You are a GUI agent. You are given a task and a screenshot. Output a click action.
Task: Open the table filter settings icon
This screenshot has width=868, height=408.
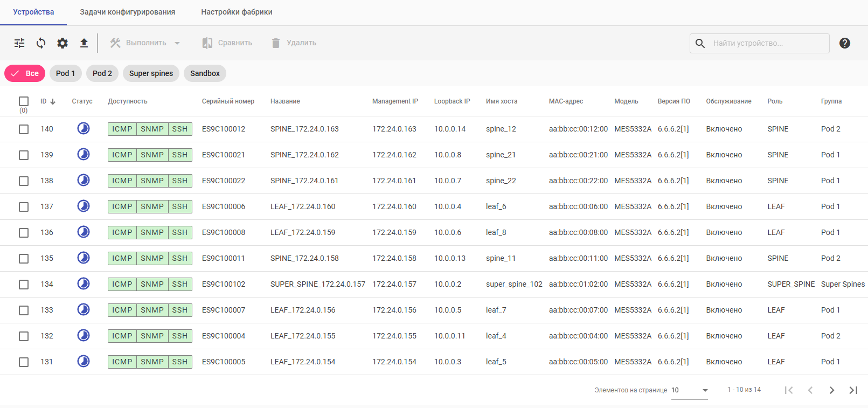point(19,43)
